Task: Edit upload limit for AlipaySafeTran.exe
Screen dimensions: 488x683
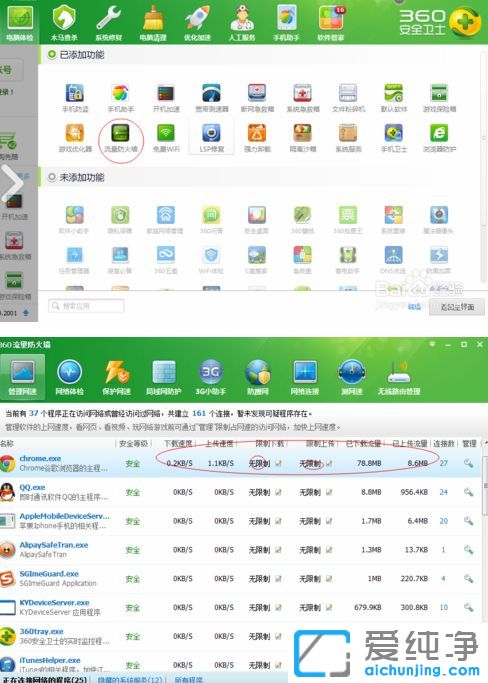Action: point(329,550)
